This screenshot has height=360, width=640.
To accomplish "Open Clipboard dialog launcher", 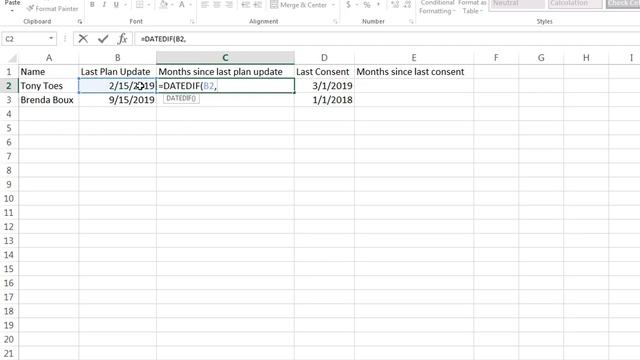I will [80, 22].
